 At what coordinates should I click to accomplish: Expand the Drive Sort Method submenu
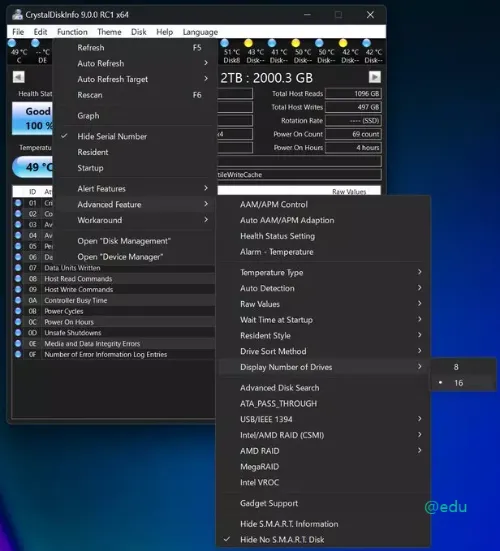pyautogui.click(x=323, y=351)
